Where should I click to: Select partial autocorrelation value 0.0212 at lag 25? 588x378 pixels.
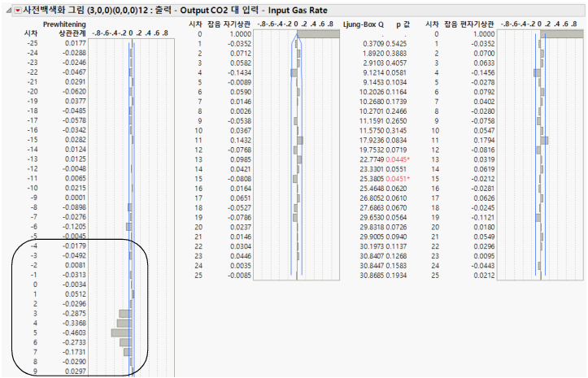484,276
